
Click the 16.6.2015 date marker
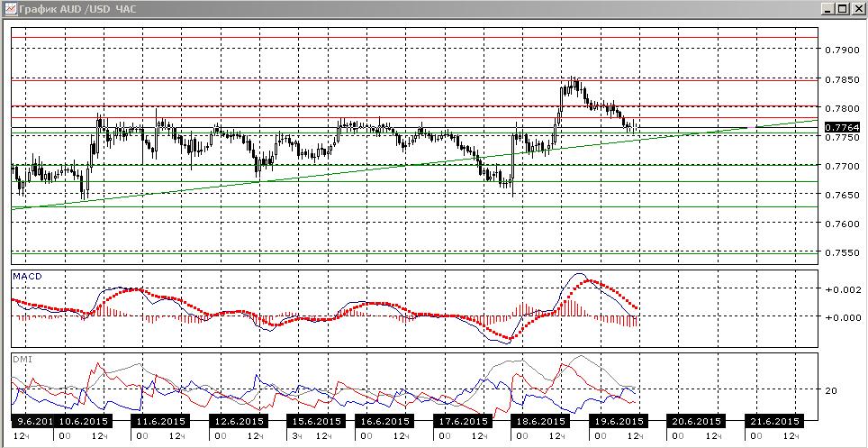(384, 421)
